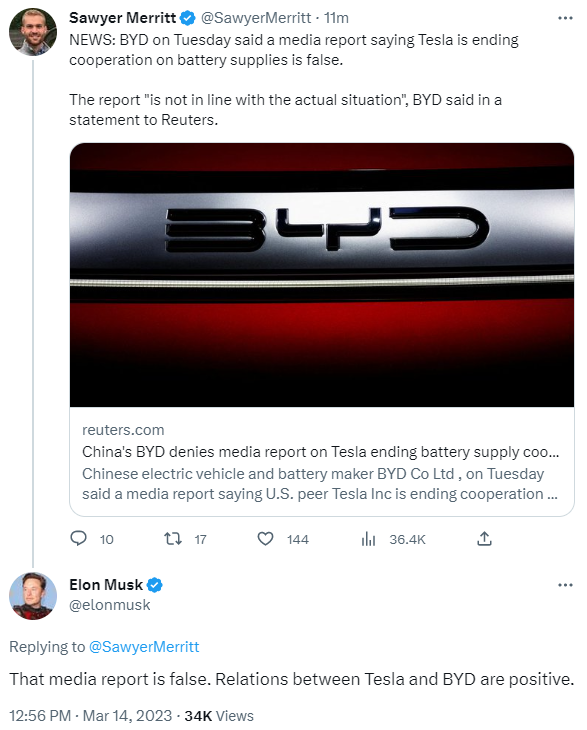The height and width of the screenshot is (730, 587).
Task: Open the more options menu on Sawyer's tweet
Action: (x=565, y=18)
